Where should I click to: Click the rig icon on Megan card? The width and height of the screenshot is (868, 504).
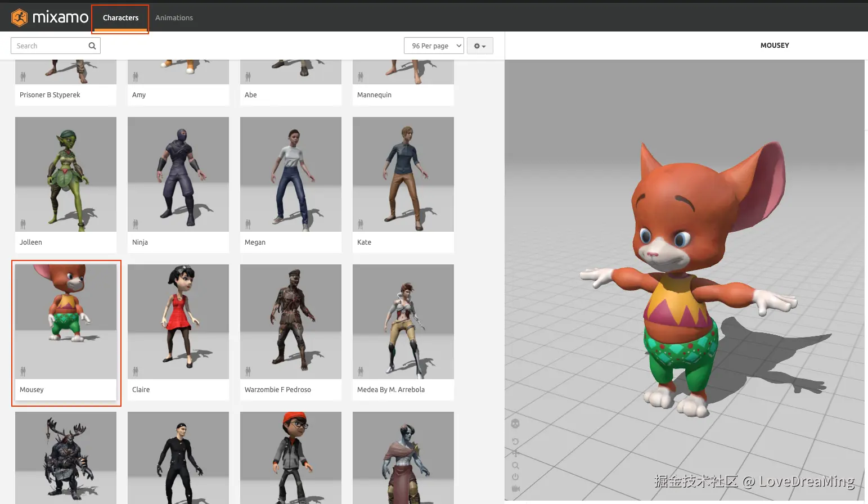248,224
